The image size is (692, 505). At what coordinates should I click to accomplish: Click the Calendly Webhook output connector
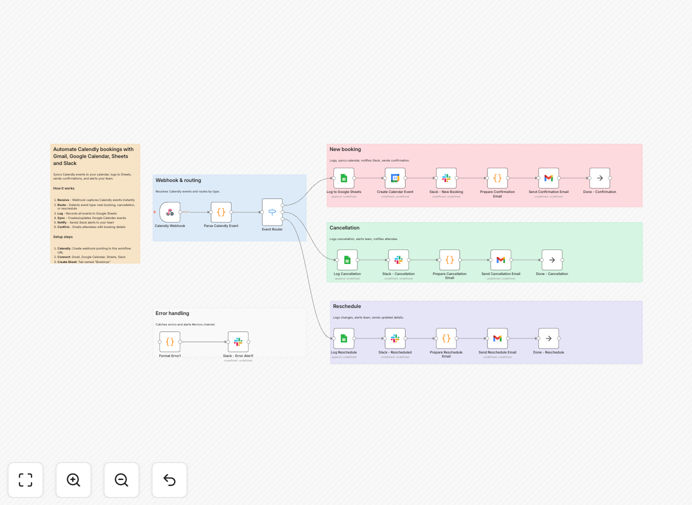181,212
